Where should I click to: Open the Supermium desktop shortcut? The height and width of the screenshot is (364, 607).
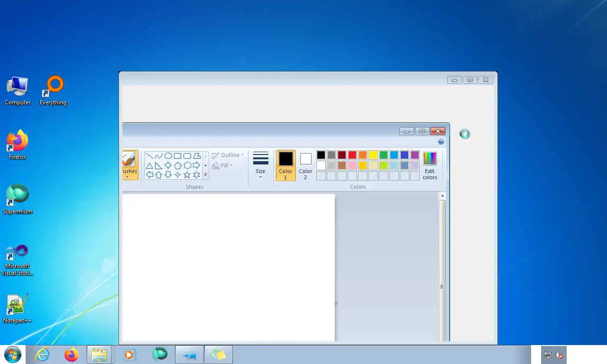[x=18, y=200]
